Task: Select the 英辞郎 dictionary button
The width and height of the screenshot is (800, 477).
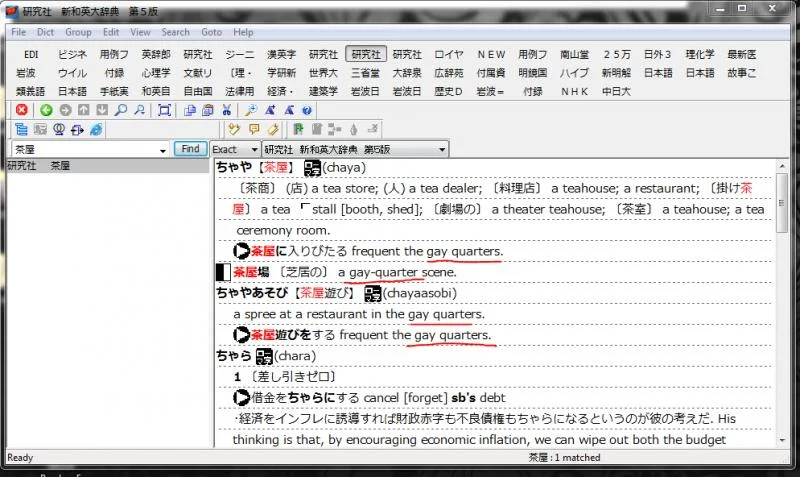Action: pyautogui.click(x=156, y=54)
